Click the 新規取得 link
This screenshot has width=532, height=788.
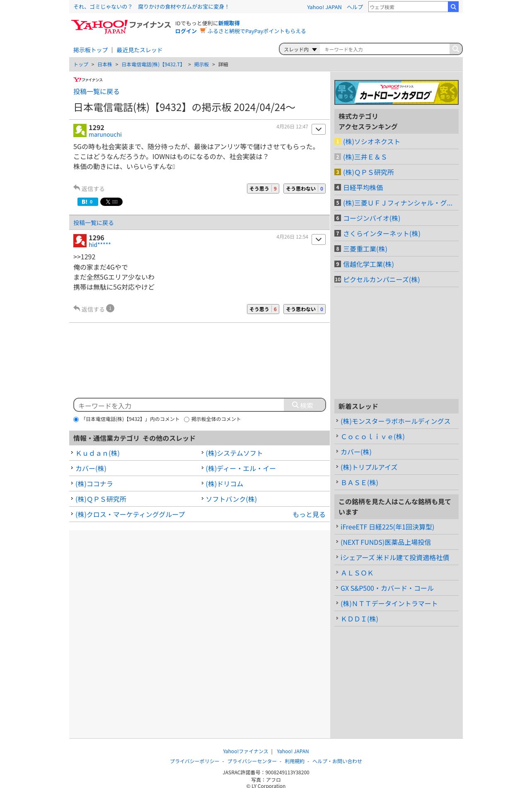pyautogui.click(x=229, y=23)
